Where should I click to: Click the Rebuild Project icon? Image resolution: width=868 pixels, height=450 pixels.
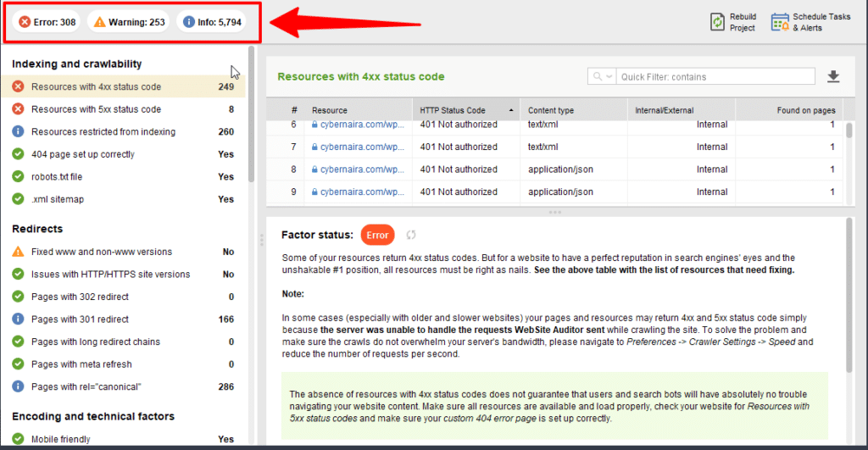(717, 21)
